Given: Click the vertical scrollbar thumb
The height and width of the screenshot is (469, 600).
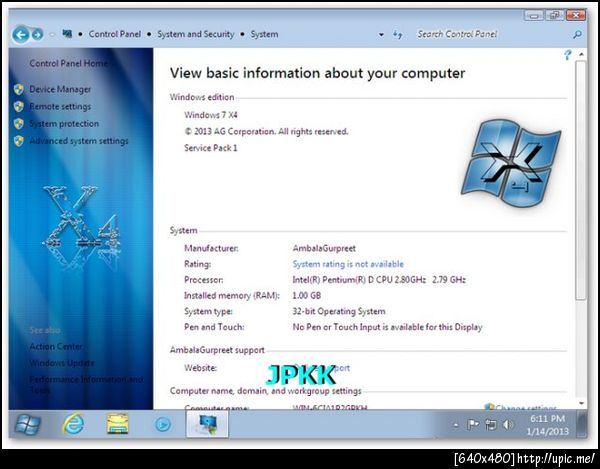Looking at the screenshot, I should point(580,180).
